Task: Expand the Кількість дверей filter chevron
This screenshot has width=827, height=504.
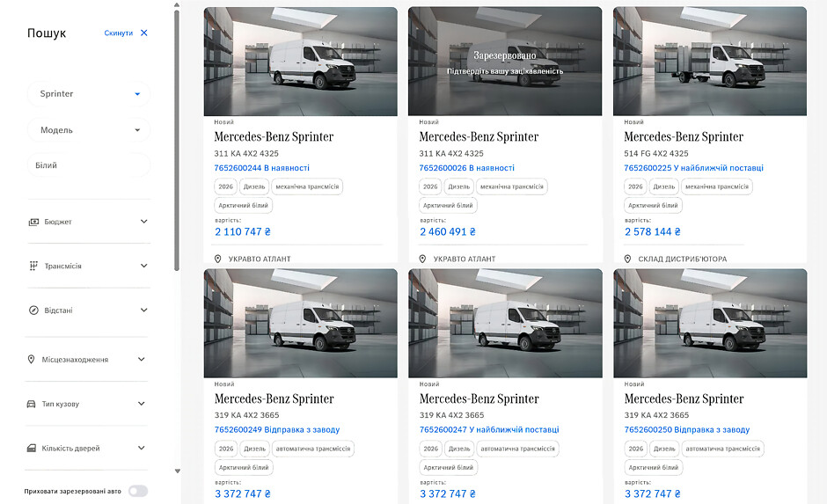Action: tap(142, 448)
